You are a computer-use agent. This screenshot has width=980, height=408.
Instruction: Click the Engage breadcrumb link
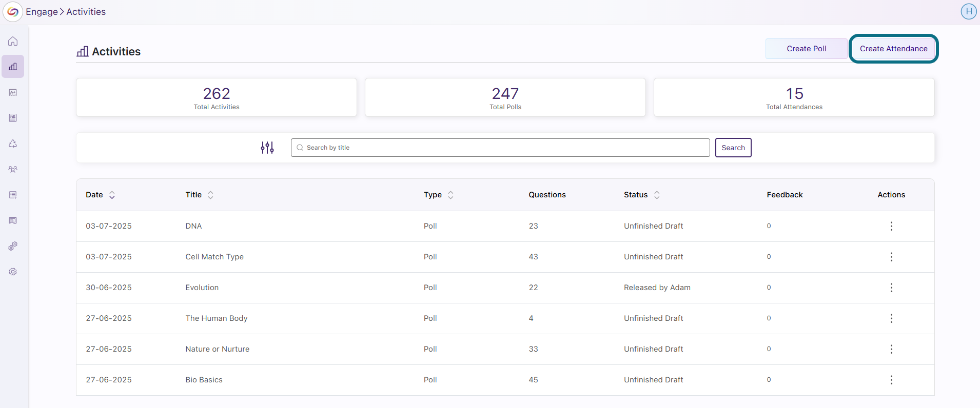42,12
